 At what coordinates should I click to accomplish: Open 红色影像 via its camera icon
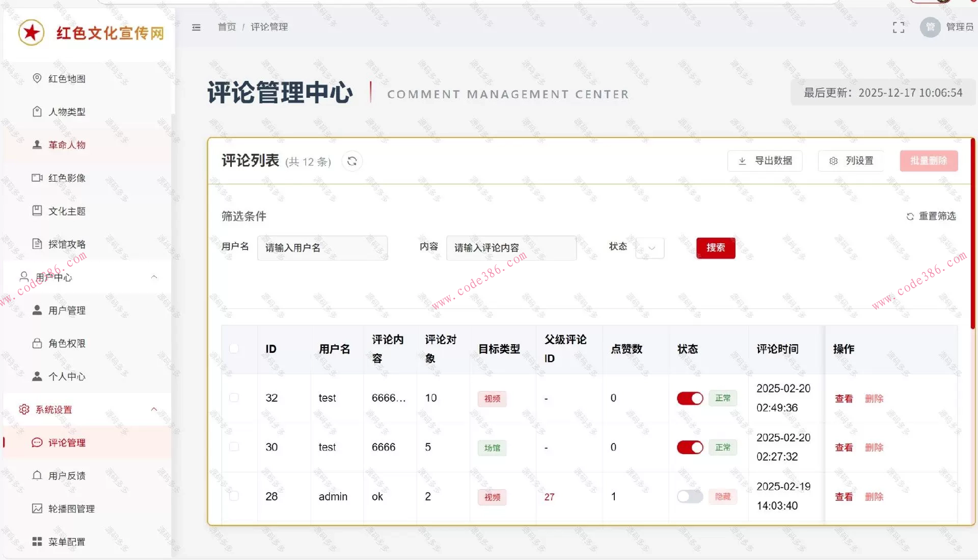(37, 178)
